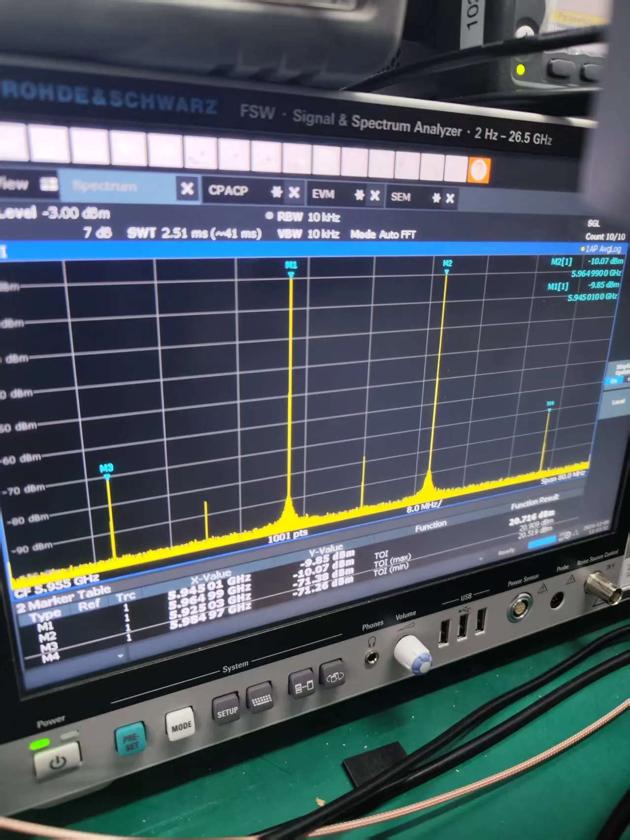Switch to the SEM tab

[400, 197]
